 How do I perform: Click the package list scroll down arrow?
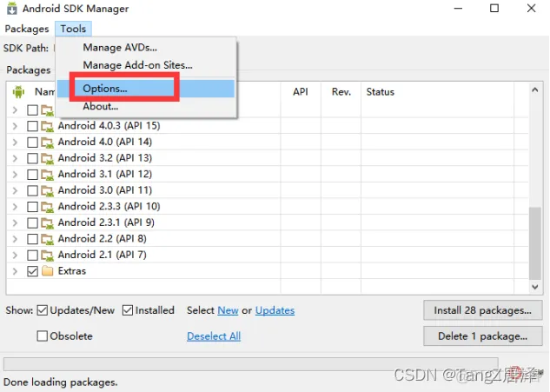click(x=535, y=287)
